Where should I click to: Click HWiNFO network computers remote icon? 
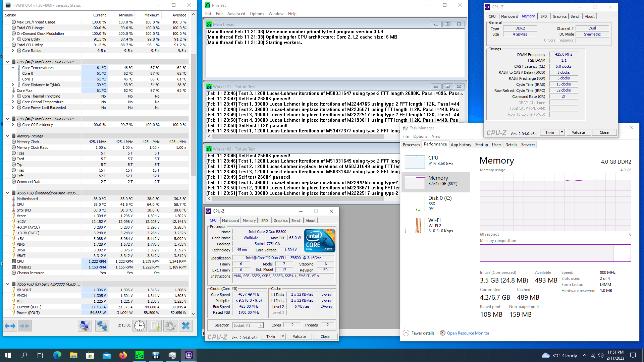point(102,325)
